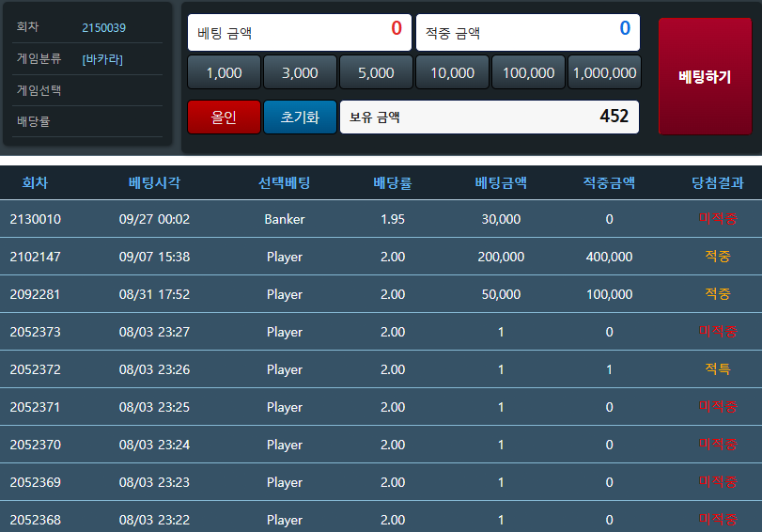Click round number 2150039
The width and height of the screenshot is (762, 532).
click(x=103, y=27)
